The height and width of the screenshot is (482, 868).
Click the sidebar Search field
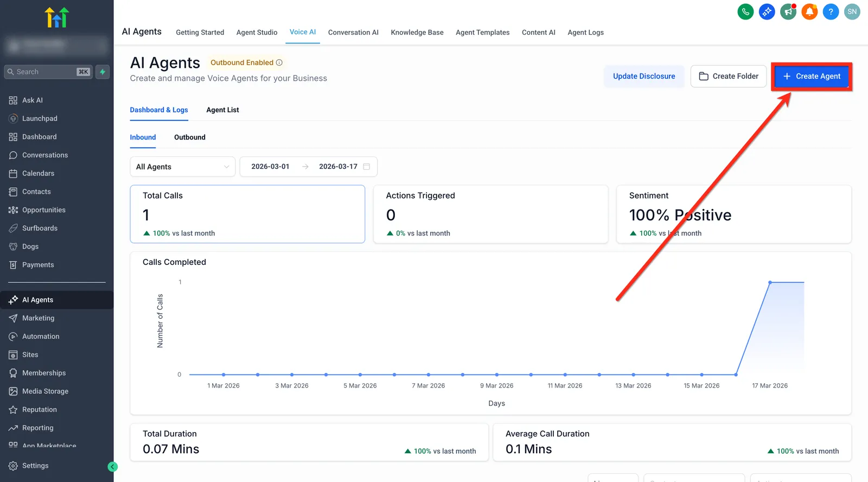[x=48, y=72]
